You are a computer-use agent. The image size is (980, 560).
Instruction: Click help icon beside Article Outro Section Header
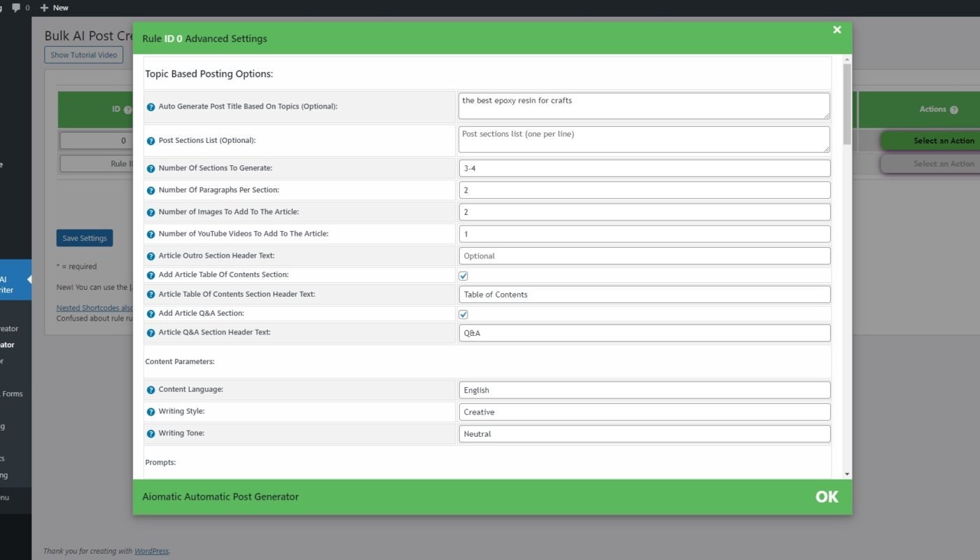pos(150,256)
